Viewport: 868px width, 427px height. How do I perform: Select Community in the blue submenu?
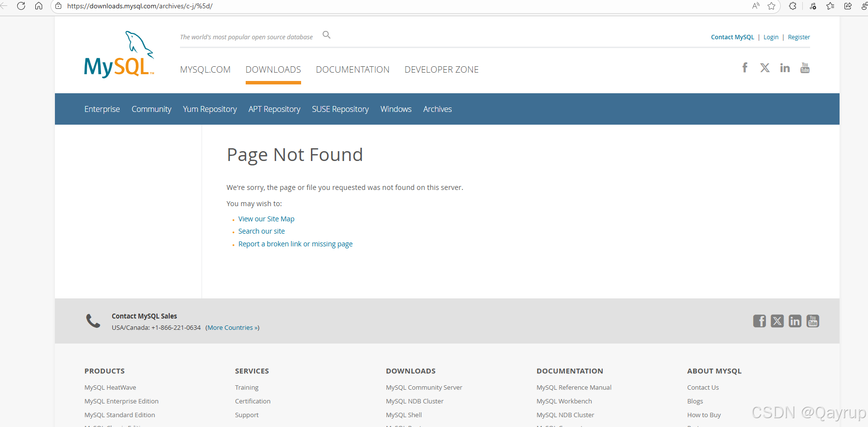152,109
